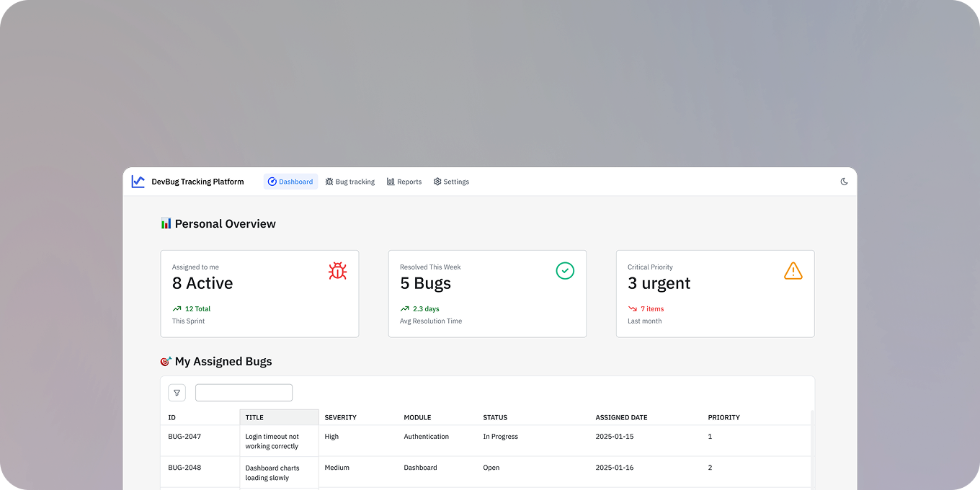Click the 'Last month' label
The width and height of the screenshot is (980, 490).
click(x=644, y=321)
